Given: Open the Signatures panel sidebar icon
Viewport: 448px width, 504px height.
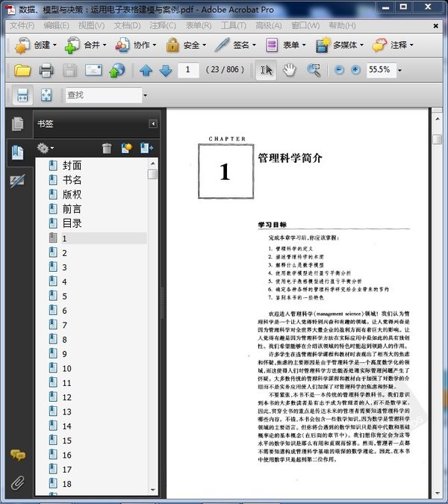Looking at the screenshot, I should [17, 181].
